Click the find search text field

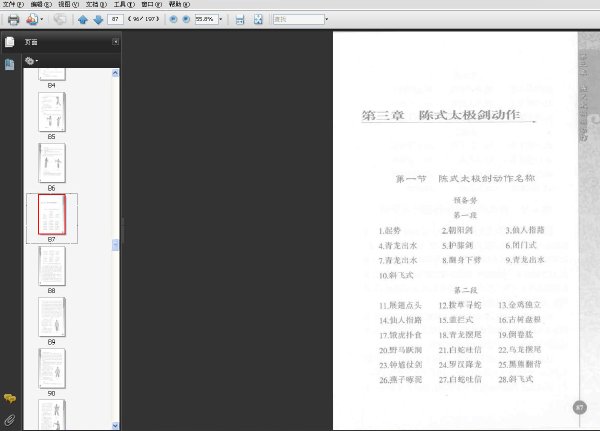click(x=298, y=19)
